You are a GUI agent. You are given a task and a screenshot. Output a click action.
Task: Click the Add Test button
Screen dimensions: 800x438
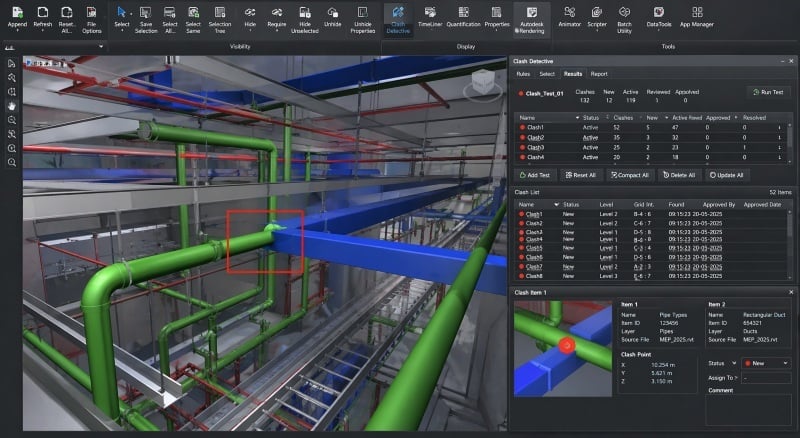click(535, 175)
